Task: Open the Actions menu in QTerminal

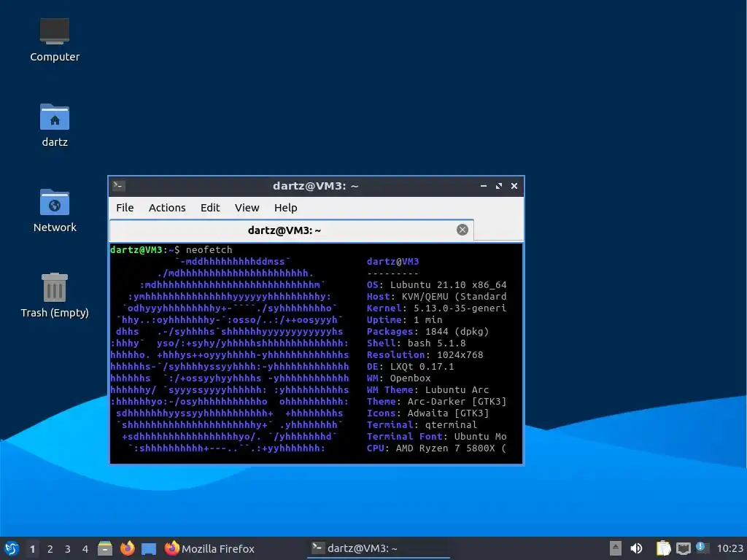Action: pyautogui.click(x=167, y=208)
